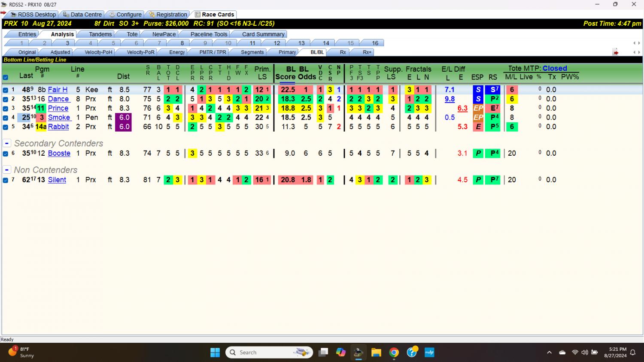Open OneDrive cloud tray icon
This screenshot has height=362, width=644.
(x=562, y=353)
